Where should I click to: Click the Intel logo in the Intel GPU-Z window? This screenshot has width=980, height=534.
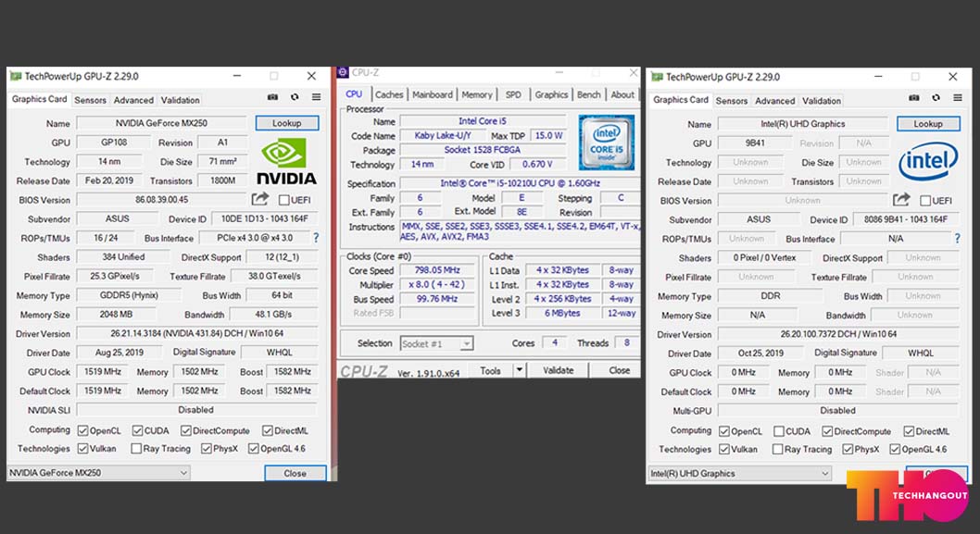928,162
